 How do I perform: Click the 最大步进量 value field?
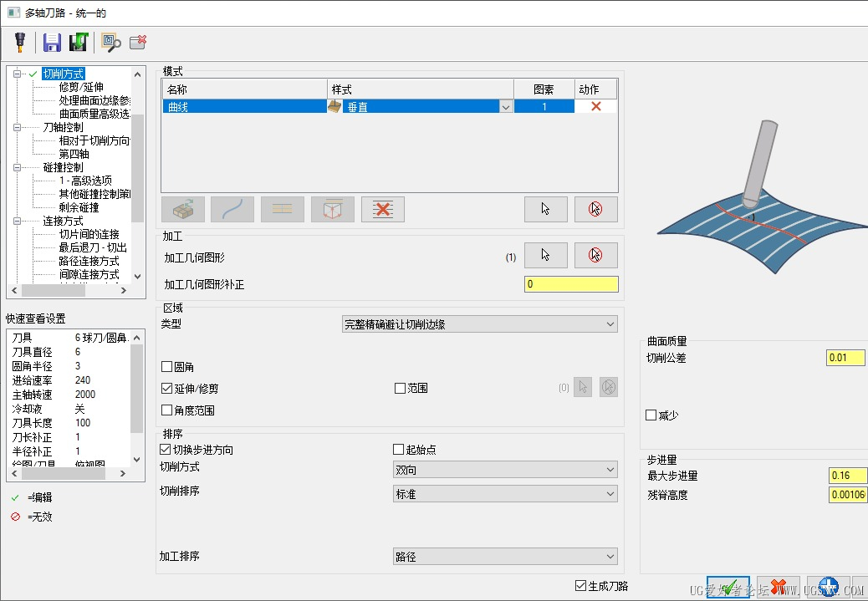point(848,476)
